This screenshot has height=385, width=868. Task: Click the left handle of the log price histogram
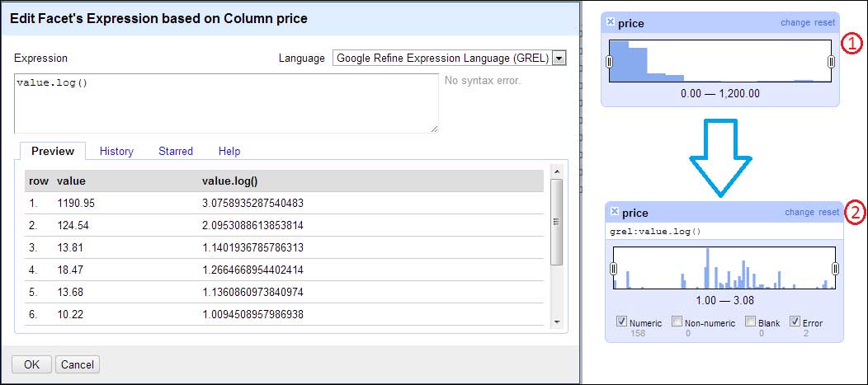pyautogui.click(x=613, y=269)
